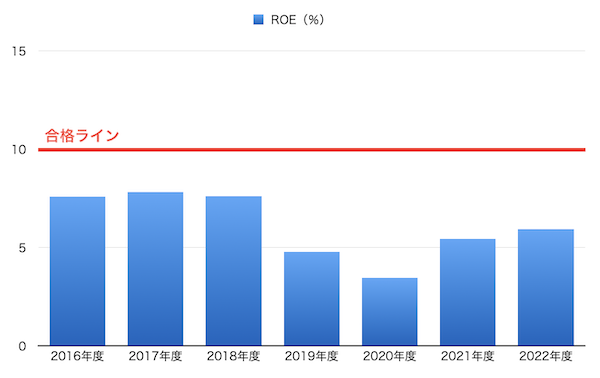
Task: Select the 2016年度 bar
Action: tap(77, 271)
